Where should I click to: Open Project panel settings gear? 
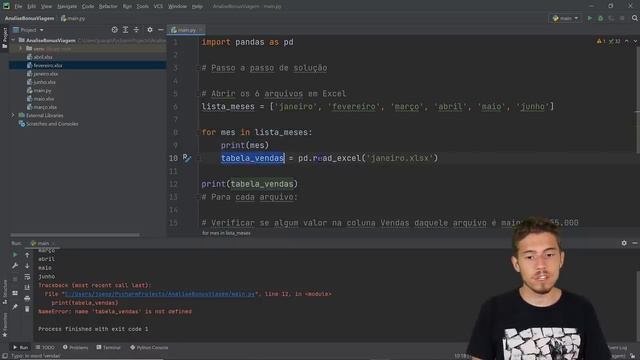coord(150,30)
